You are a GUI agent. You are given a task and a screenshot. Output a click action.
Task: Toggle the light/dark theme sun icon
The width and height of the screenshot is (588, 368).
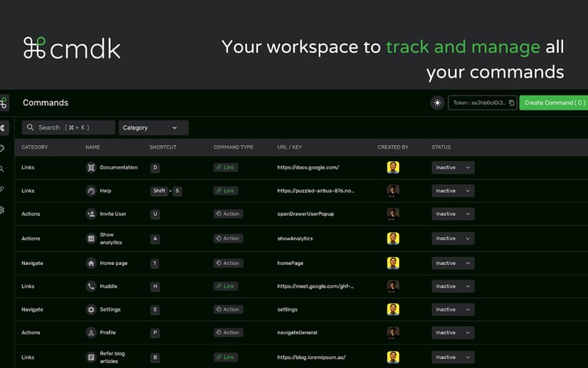(437, 102)
